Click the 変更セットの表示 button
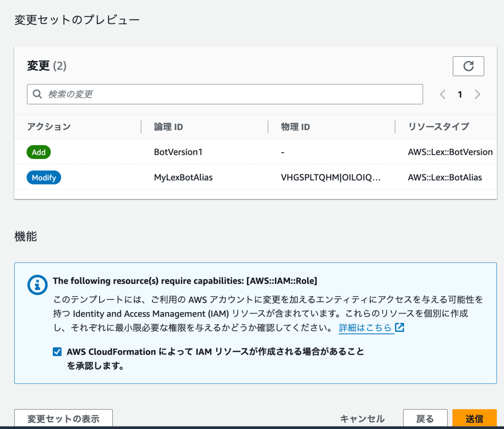 64,419
